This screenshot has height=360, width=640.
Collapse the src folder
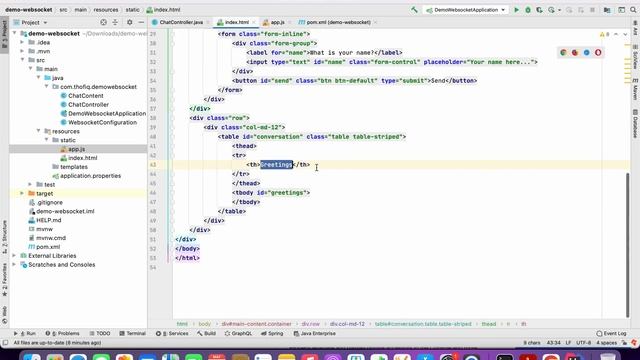point(22,60)
